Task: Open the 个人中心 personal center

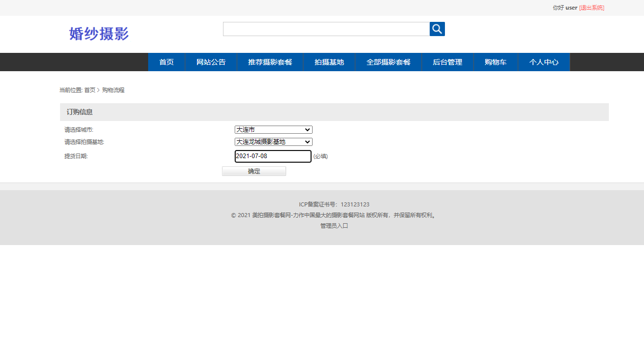Action: pos(544,62)
